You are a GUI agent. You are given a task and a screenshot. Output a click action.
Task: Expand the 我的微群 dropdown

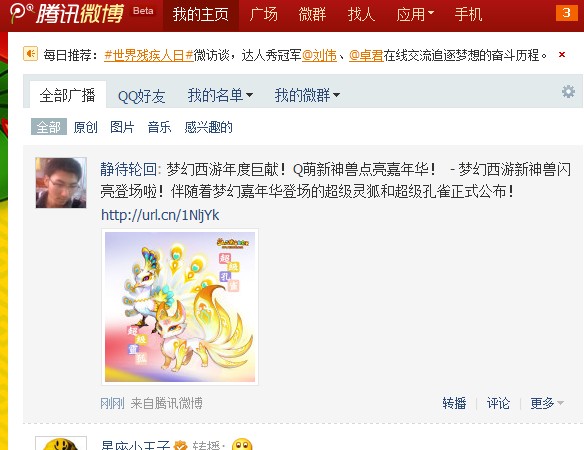pyautogui.click(x=307, y=95)
